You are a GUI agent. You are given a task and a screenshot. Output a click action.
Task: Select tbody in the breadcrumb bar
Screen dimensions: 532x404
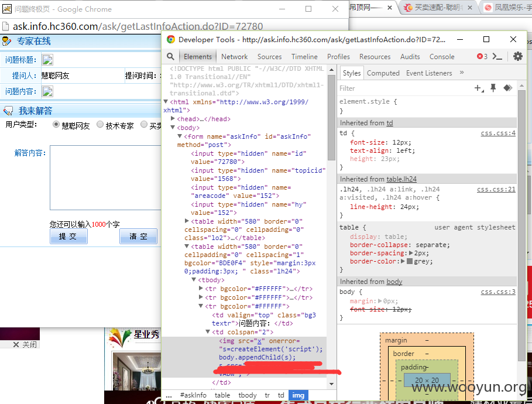(248, 395)
